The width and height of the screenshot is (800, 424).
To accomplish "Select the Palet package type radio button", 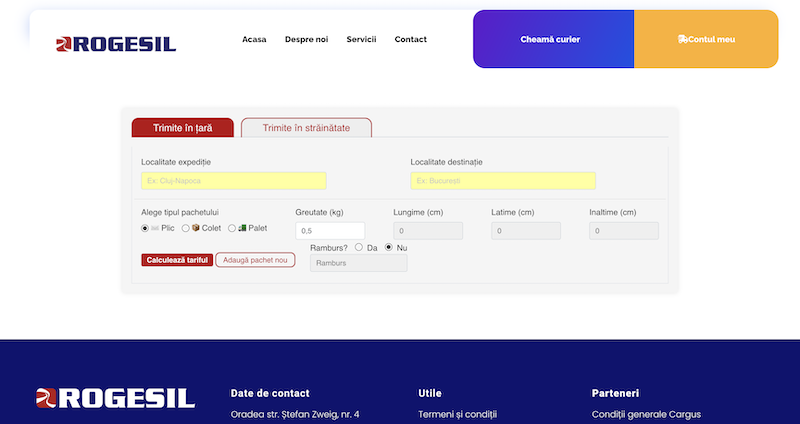I will [x=232, y=228].
